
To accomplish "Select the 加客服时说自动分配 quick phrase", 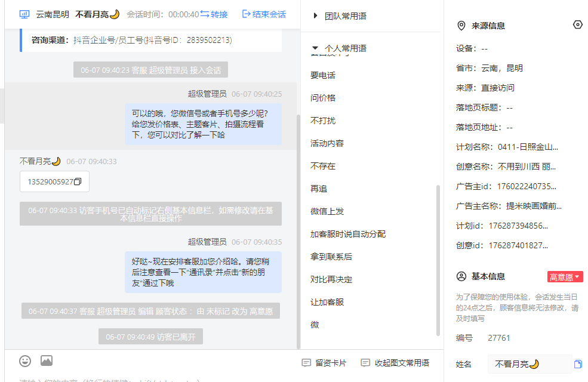I will (348, 234).
